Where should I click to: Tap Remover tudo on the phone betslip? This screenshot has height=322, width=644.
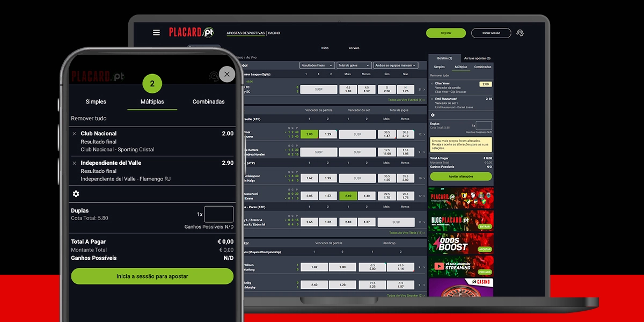click(x=89, y=118)
